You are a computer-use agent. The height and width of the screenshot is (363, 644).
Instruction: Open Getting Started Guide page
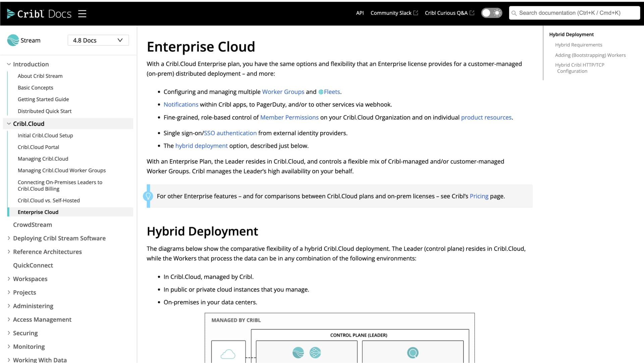(x=43, y=99)
